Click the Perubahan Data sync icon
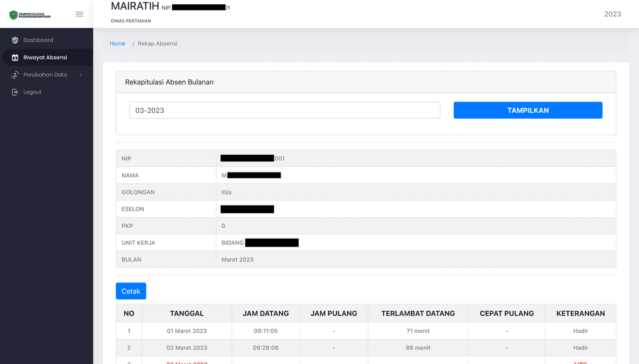 [x=15, y=75]
